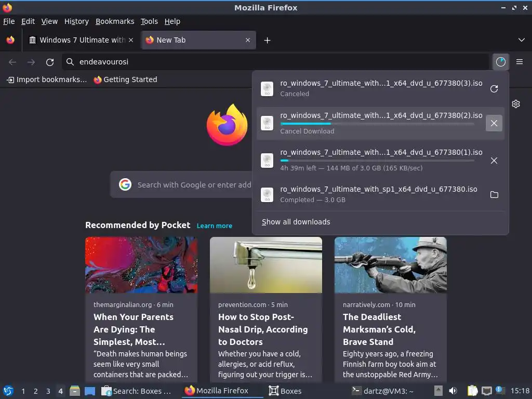Open the Firefox hamburger application menu
532x399 pixels.
(x=520, y=62)
